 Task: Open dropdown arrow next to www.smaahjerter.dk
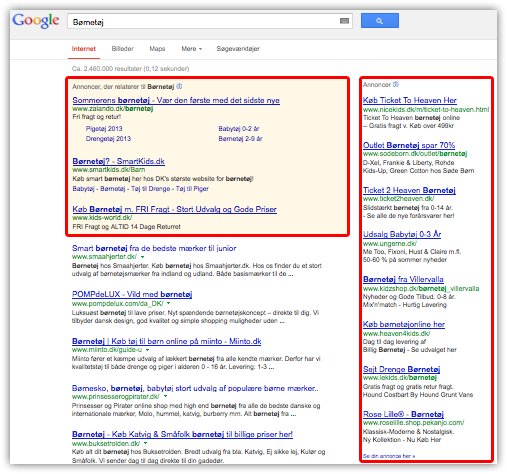tap(143, 257)
